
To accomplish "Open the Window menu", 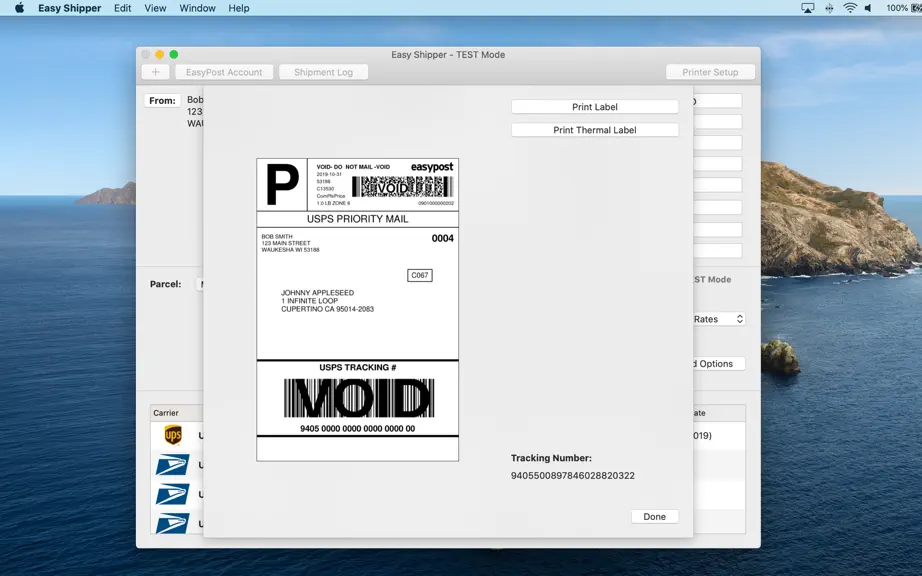I will [197, 8].
